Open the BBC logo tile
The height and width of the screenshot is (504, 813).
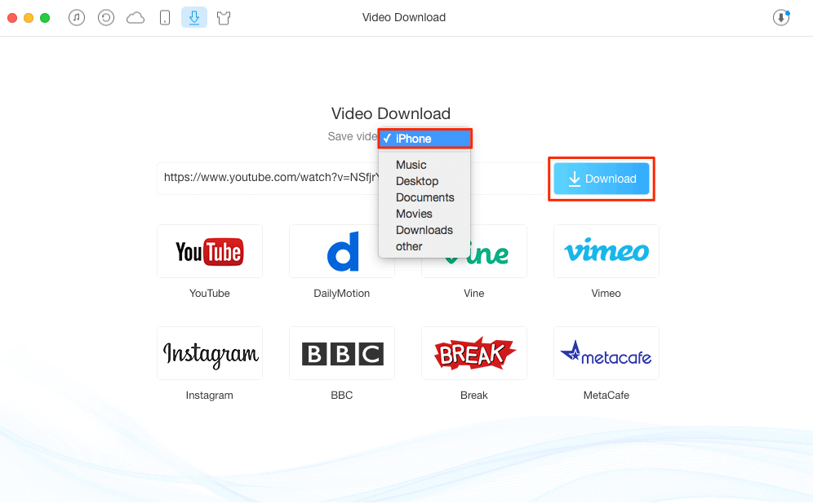click(x=342, y=353)
